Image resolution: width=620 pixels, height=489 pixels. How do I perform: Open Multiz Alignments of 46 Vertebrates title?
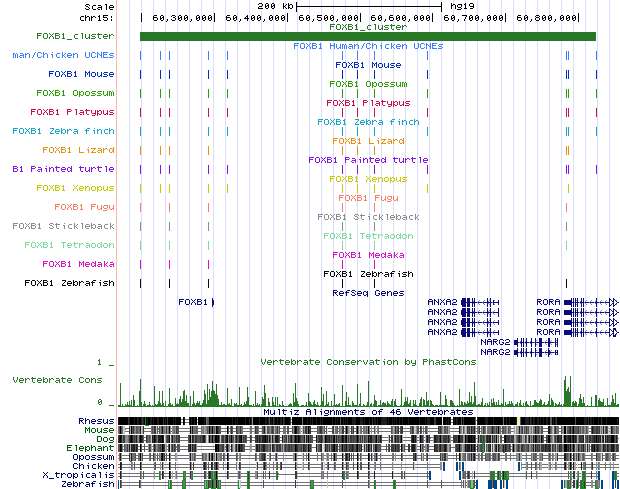coord(367,411)
